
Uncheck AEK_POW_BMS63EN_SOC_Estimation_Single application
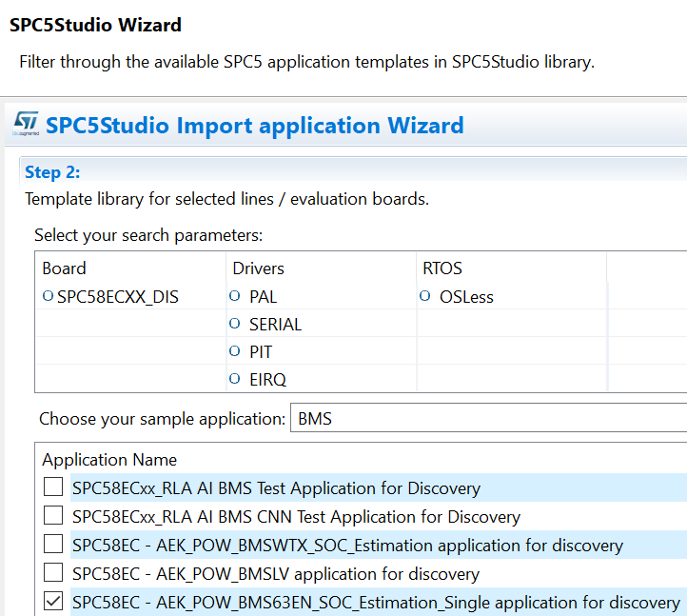53,603
